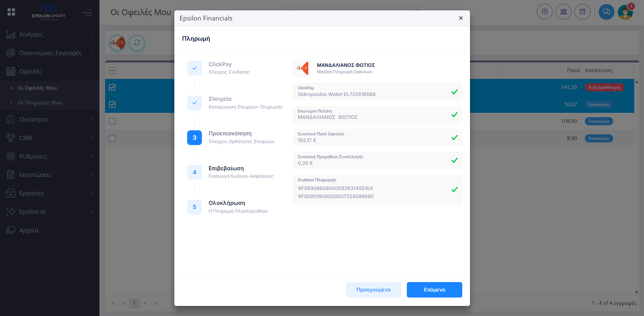The image size is (644, 316).
Task: Click the Αρχεία files icon
Action: tap(11, 230)
